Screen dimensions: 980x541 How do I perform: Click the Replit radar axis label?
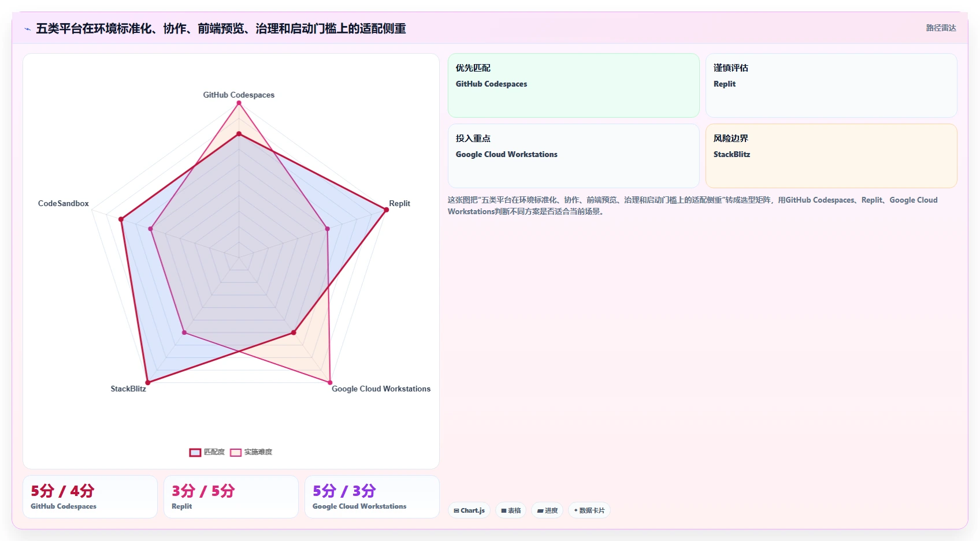tap(399, 203)
